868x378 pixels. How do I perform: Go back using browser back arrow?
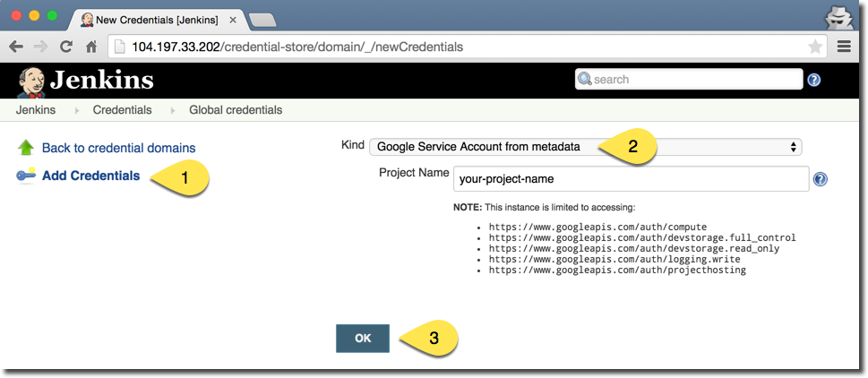pos(16,47)
